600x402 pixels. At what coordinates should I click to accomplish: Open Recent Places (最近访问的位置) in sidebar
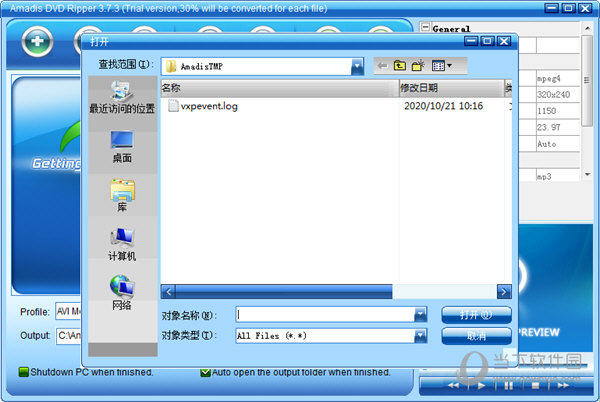(x=122, y=98)
